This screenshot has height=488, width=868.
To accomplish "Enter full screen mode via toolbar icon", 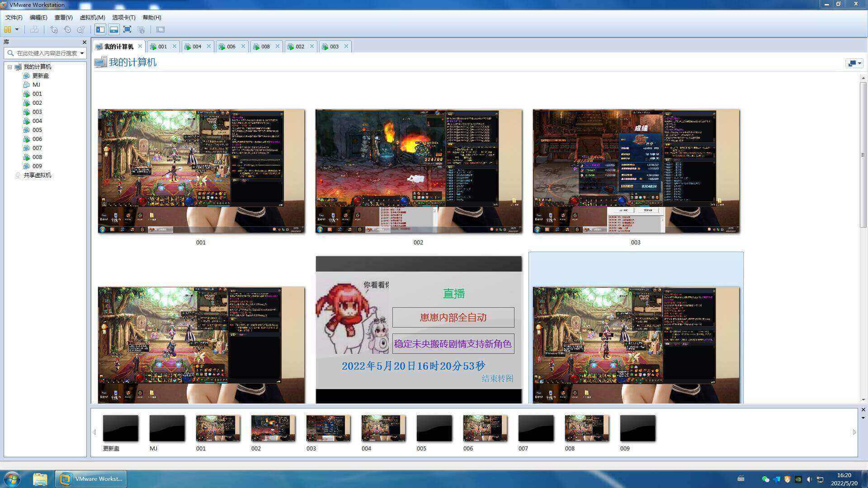I will (127, 29).
